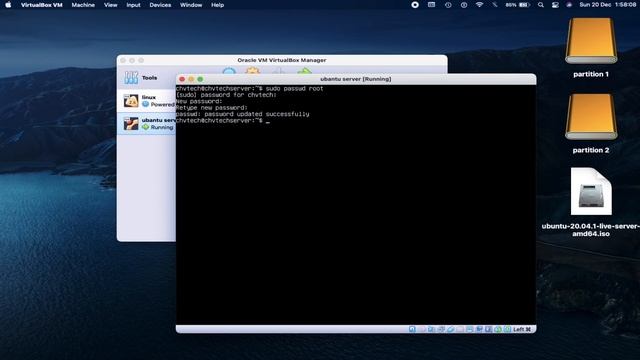Open the Input menu
The width and height of the screenshot is (640, 360).
tap(133, 5)
